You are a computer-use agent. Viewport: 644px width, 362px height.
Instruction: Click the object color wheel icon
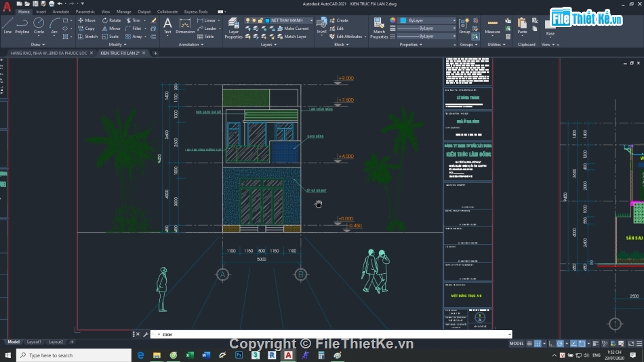(x=393, y=20)
